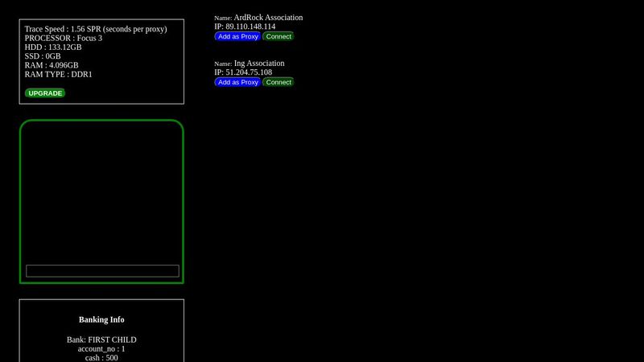
Task: Connect to Ing Association server
Action: tap(279, 82)
